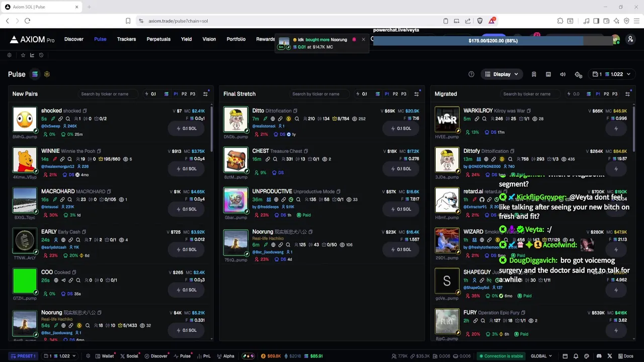The image size is (644, 362).
Task: Open Alpha in the bottom bar
Action: tap(225, 356)
